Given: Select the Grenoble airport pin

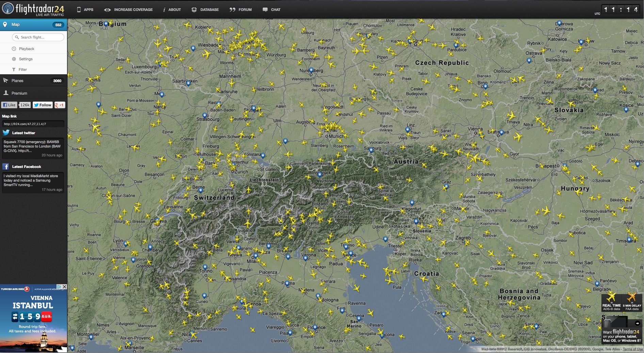Looking at the screenshot, I should (x=133, y=260).
